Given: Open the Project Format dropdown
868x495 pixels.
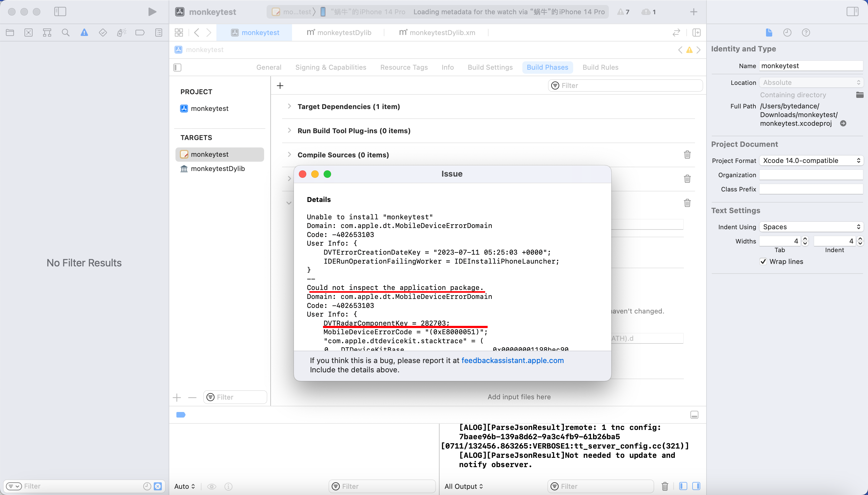Looking at the screenshot, I should (811, 160).
